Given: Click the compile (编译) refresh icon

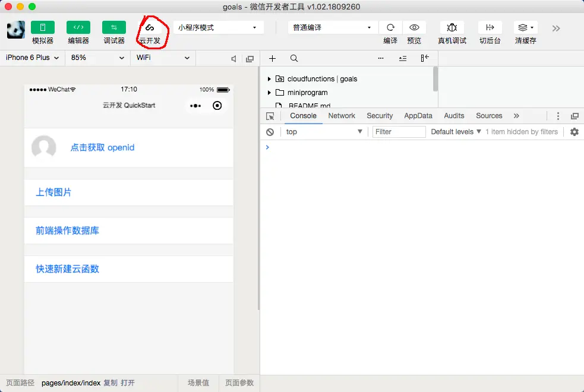Looking at the screenshot, I should tap(390, 27).
